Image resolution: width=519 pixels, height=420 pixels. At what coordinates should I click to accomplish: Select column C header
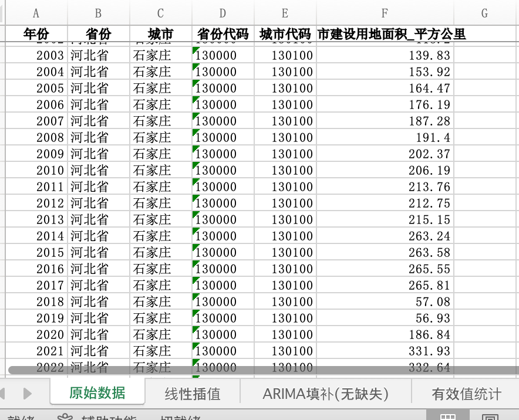[161, 12]
